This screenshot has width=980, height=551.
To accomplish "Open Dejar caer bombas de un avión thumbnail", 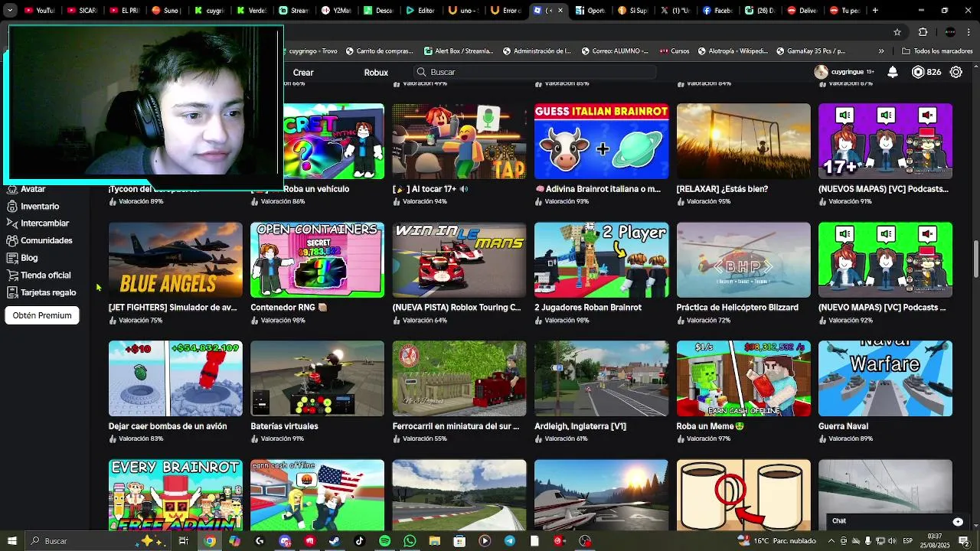I will 175,378.
